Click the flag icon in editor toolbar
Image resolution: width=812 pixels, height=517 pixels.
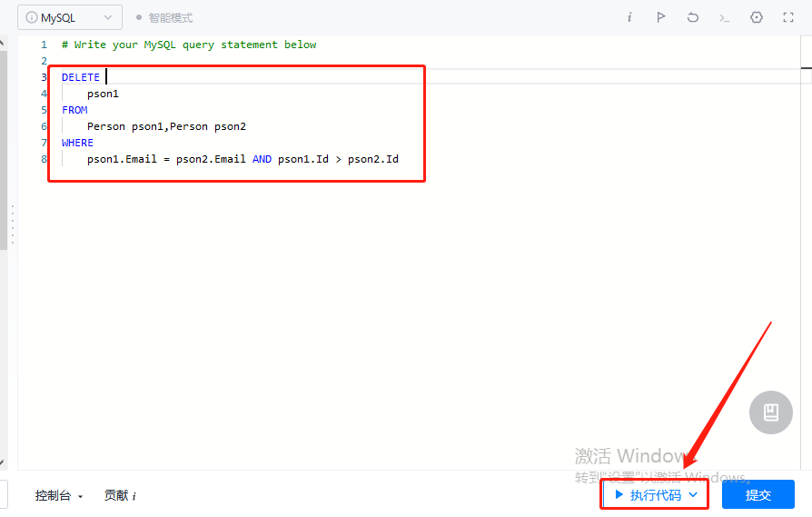click(661, 17)
